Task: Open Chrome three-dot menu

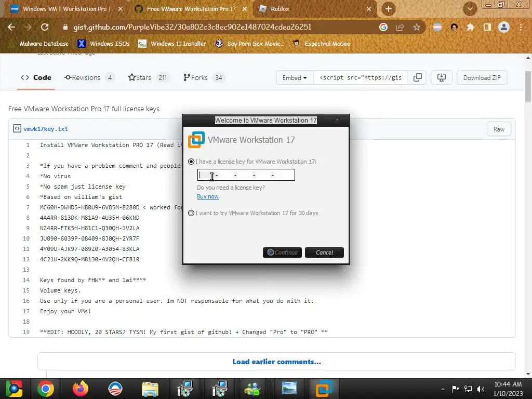Action: (521, 27)
